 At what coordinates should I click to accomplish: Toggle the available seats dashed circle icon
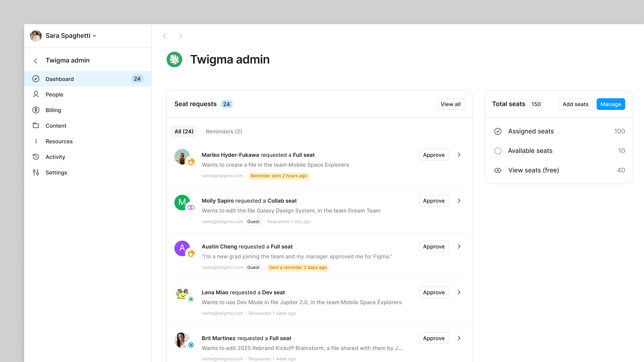[498, 150]
